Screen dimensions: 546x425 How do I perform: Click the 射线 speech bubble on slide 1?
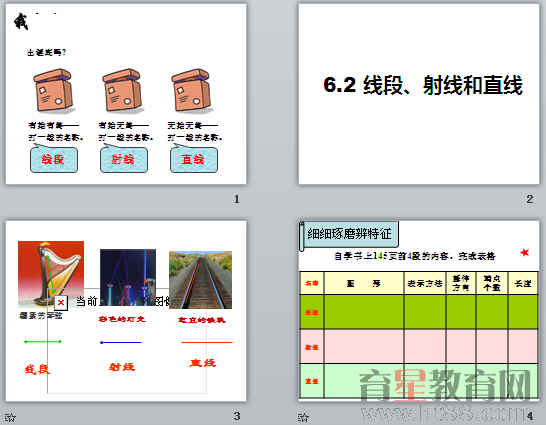(x=124, y=159)
